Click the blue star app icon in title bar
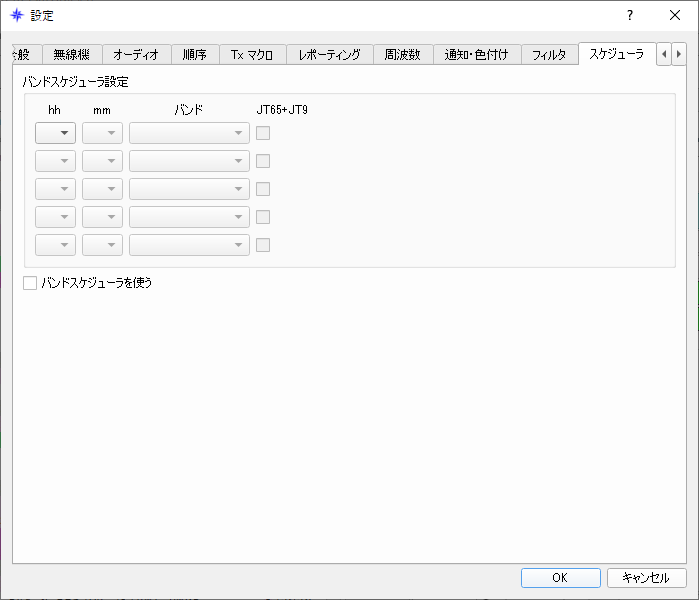This screenshot has width=699, height=600. point(16,16)
